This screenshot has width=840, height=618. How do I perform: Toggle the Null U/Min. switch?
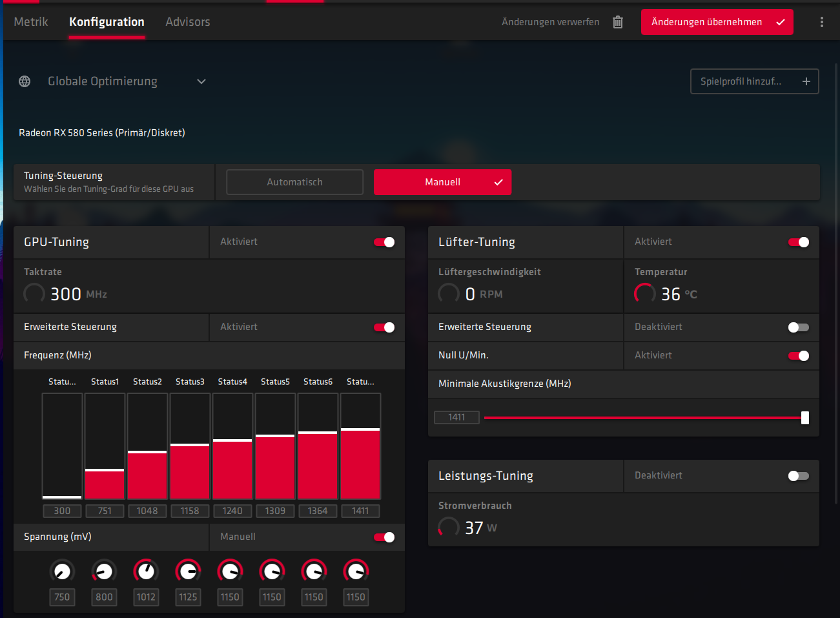[x=799, y=356]
